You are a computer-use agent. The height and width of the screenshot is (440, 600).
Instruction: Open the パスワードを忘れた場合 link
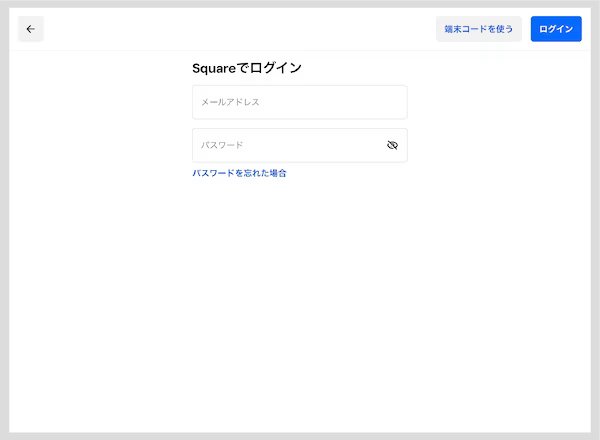[x=239, y=173]
